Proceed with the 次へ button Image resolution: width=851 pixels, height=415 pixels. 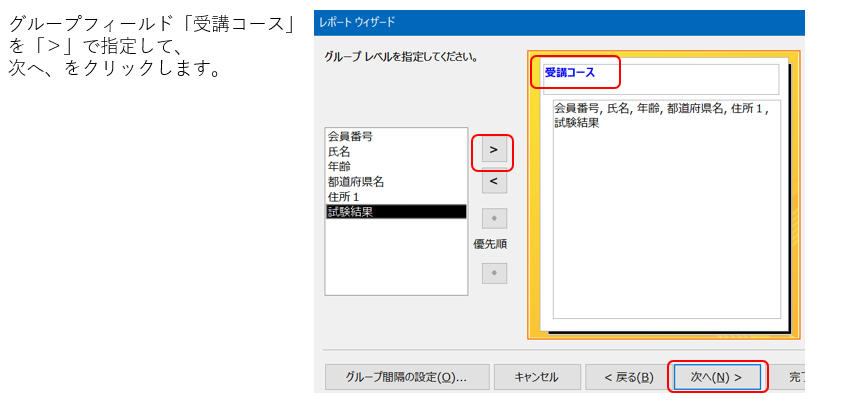tap(716, 377)
